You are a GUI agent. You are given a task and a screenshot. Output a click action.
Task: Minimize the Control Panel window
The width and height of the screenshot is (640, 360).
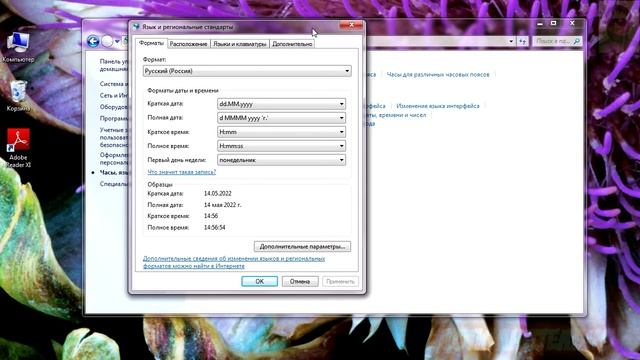pos(540,24)
